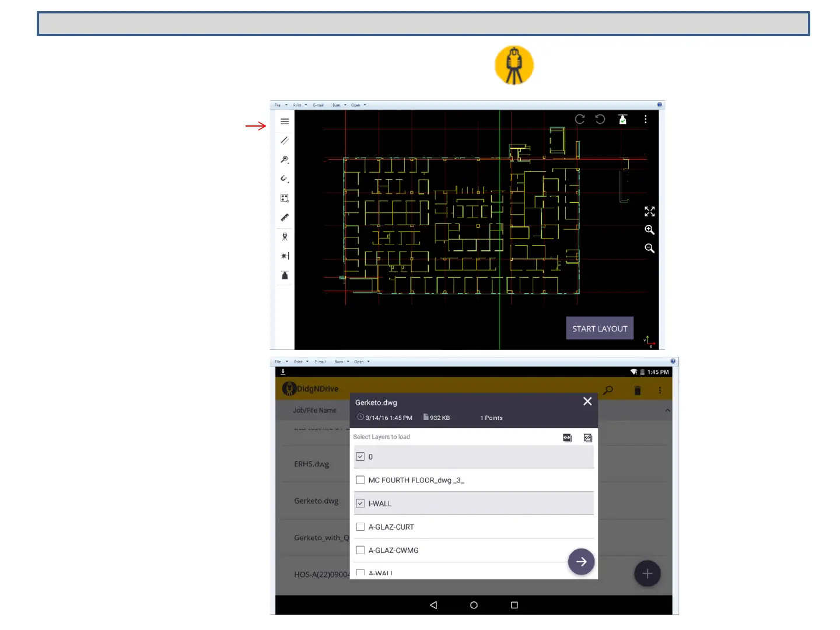The image size is (840, 630).
Task: Open Burn dropdown arrow in lower window
Action: [348, 362]
